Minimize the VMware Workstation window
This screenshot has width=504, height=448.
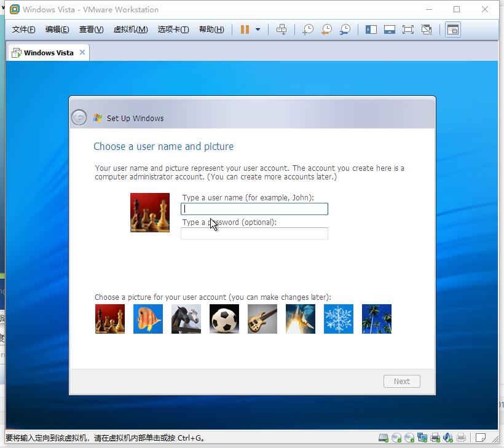(x=429, y=9)
